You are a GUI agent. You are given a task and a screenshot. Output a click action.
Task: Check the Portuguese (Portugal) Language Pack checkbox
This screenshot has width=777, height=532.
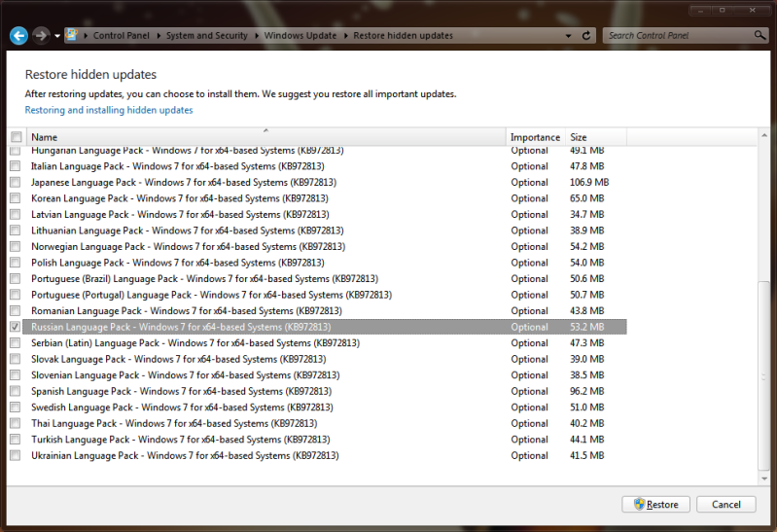coord(16,295)
